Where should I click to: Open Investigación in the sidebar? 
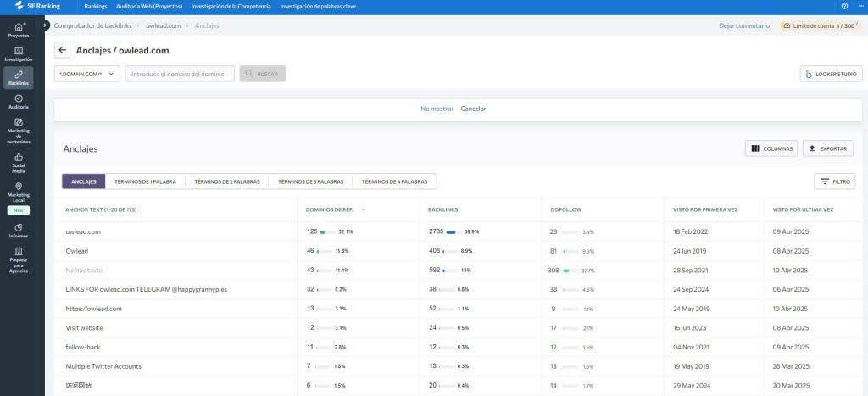point(19,54)
